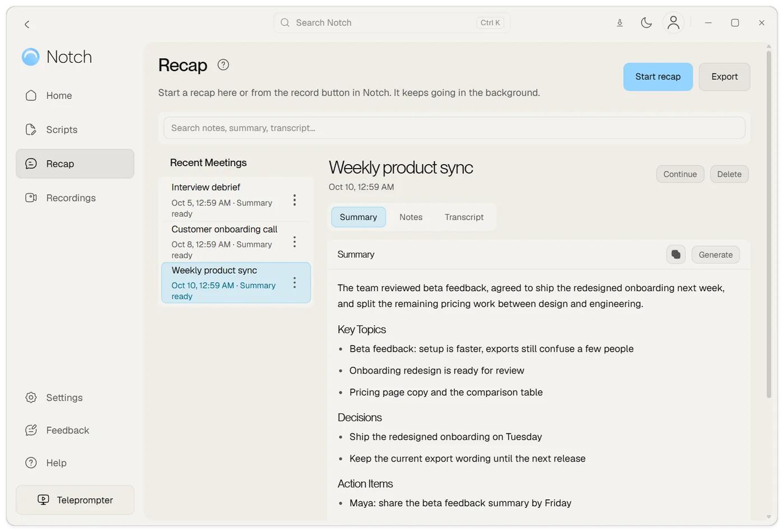The width and height of the screenshot is (784, 532).
Task: Open options menu for Weekly product sync
Action: click(x=295, y=283)
